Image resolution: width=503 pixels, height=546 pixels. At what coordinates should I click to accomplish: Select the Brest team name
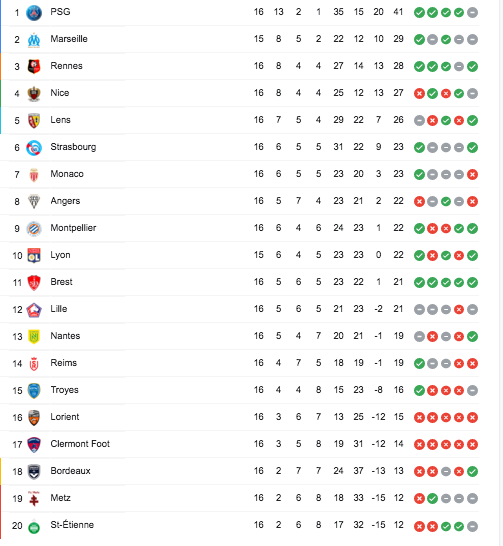[61, 282]
